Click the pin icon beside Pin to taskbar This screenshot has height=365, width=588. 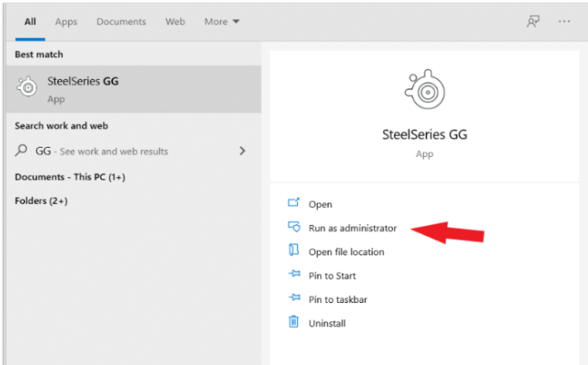[x=294, y=299]
